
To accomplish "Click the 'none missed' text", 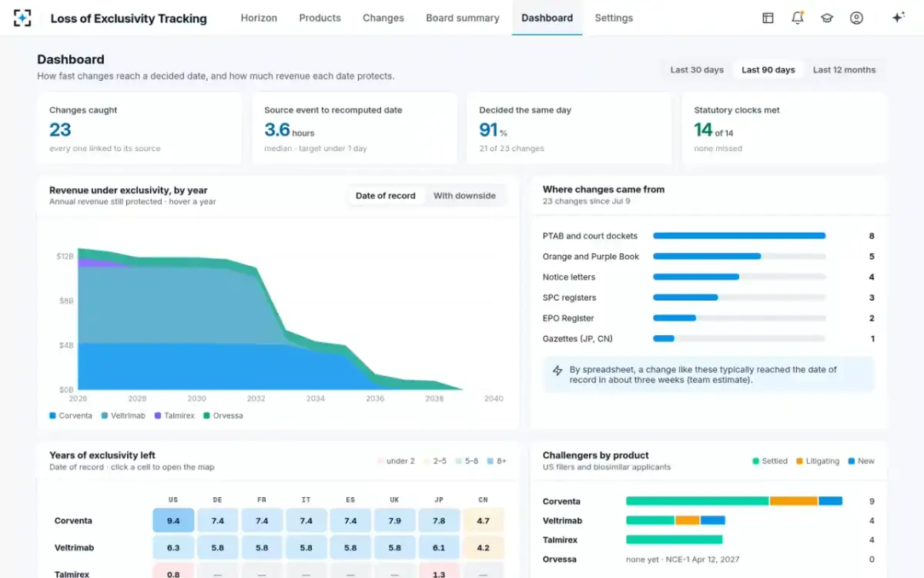I will pos(718,149).
